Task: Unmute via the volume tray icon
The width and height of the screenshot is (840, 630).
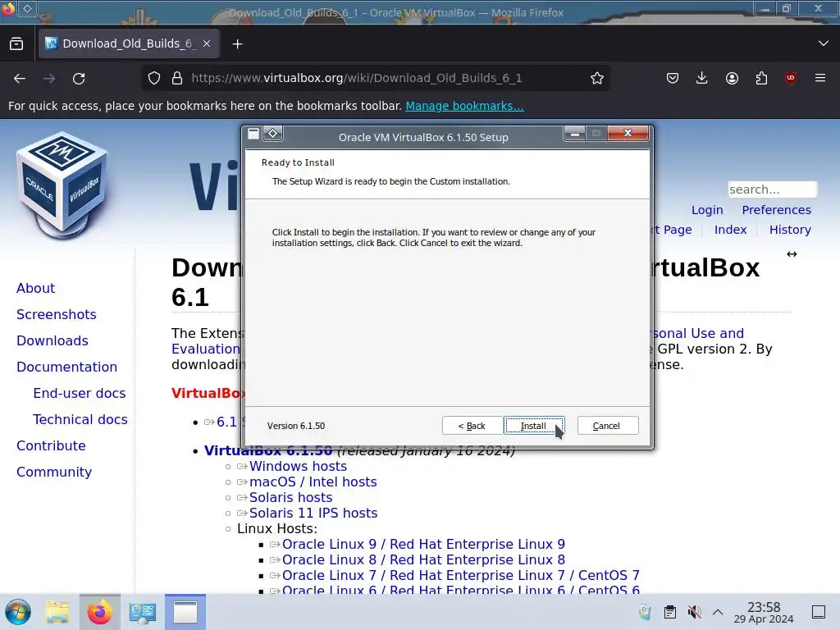Action: [x=694, y=612]
